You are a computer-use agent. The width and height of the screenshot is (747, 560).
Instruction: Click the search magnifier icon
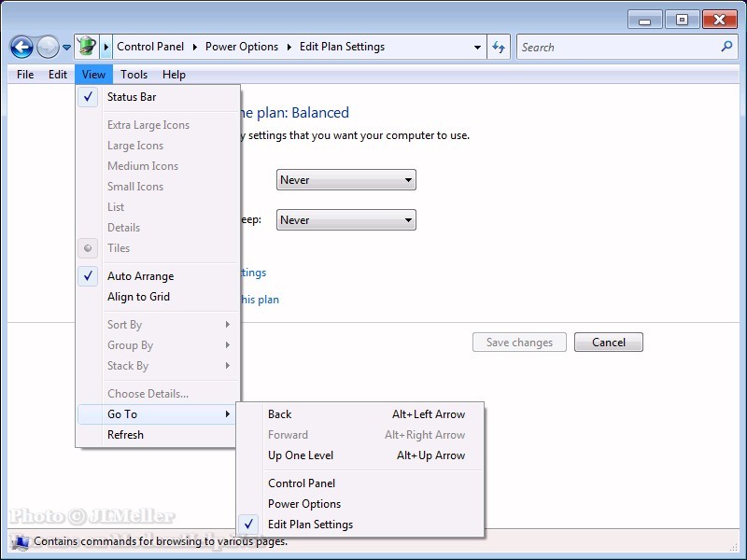tap(726, 47)
